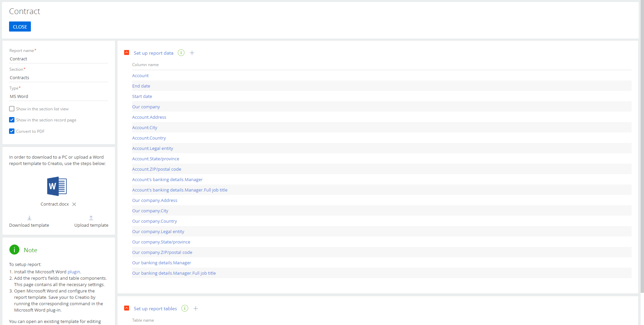Viewport: 644px width, 325px height.
Task: Uncheck Show in the section record page
Action: pyautogui.click(x=12, y=120)
